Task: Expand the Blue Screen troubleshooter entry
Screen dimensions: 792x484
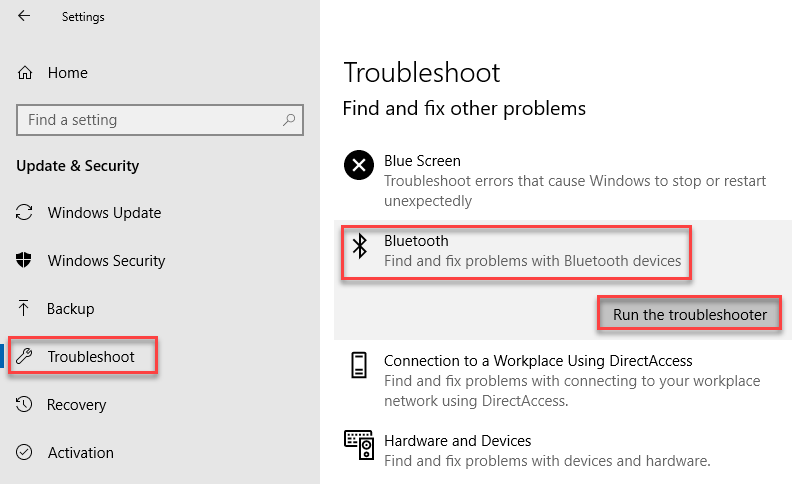Action: click(x=563, y=180)
